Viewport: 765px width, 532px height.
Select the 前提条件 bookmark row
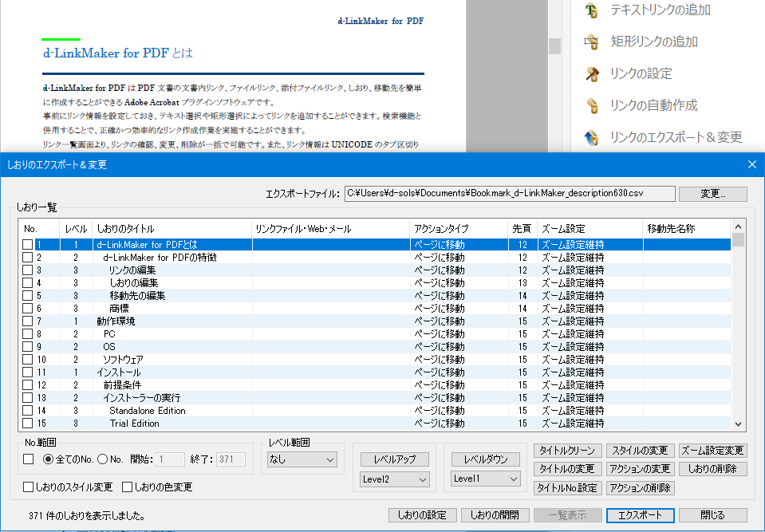(x=375, y=385)
